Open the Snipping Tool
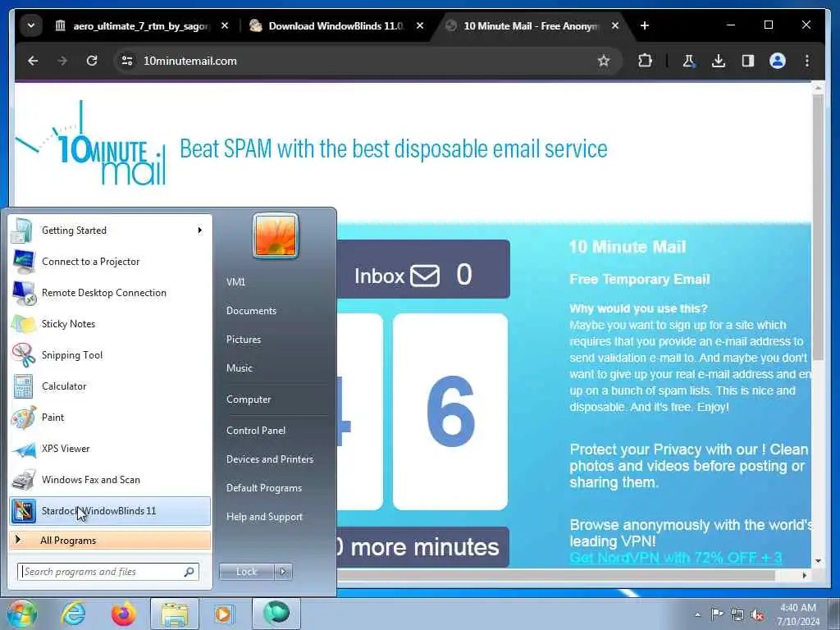840x630 pixels. 110,354
